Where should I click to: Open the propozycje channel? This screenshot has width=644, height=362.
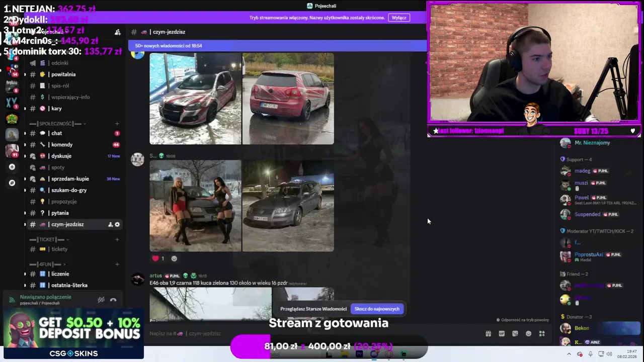tap(74, 202)
